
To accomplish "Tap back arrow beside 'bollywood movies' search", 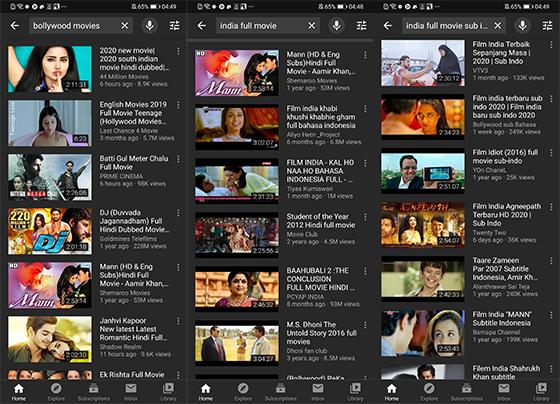I will 15,26.
